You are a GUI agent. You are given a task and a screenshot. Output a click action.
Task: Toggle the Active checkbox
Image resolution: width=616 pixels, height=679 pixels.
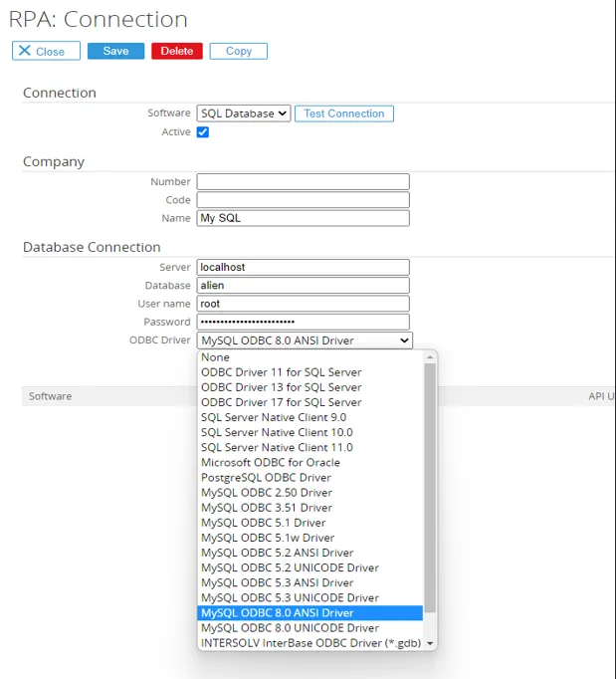pos(203,132)
